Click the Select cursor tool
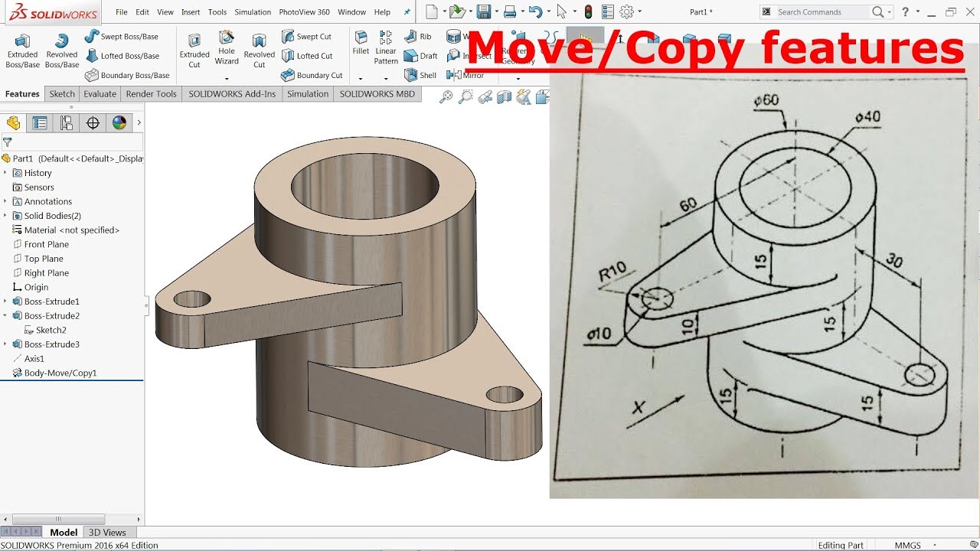The width and height of the screenshot is (980, 551). 562,11
